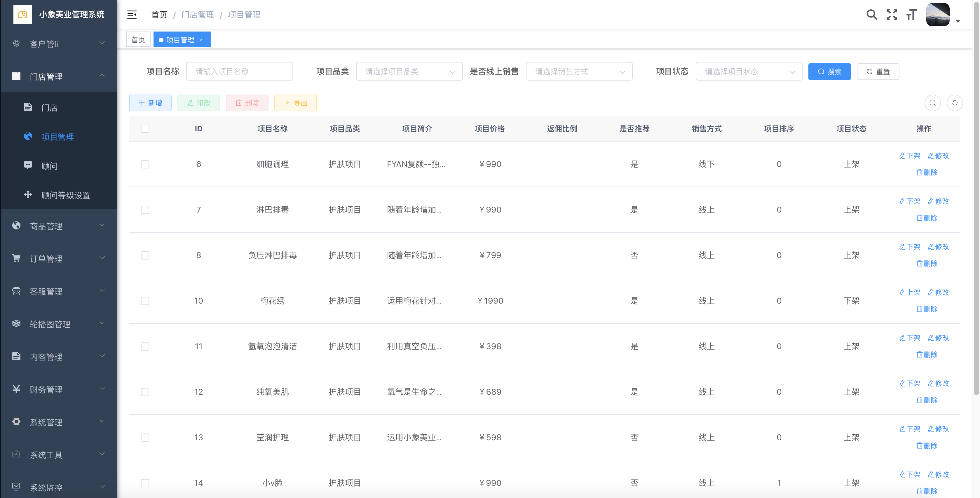This screenshot has width=980, height=498.
Task: Switch to the 首页 tab
Action: [138, 40]
